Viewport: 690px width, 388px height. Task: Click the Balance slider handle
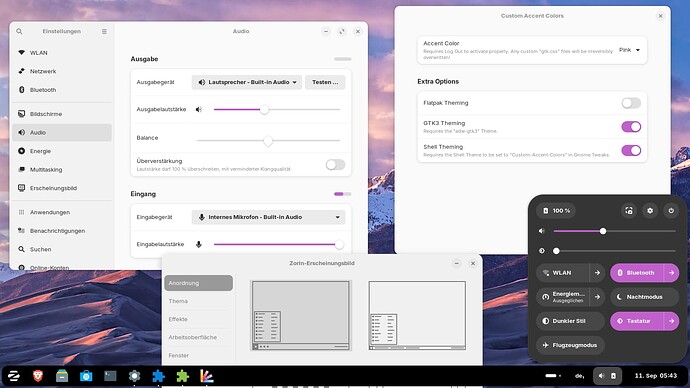(x=268, y=141)
